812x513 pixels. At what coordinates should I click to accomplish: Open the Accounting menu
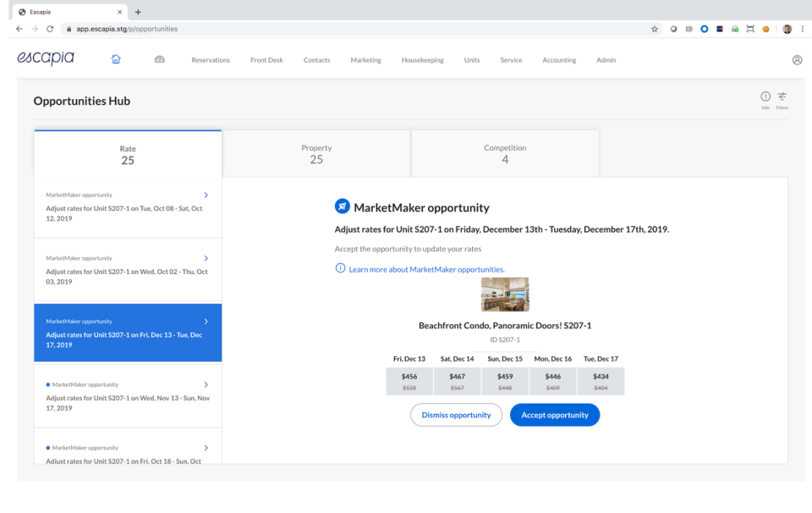click(559, 60)
